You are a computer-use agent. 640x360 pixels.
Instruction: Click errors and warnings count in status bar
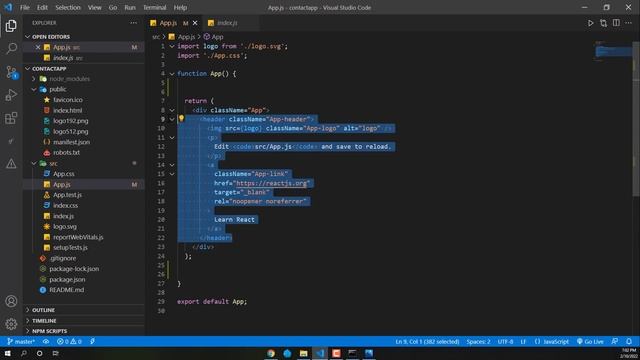tap(69, 341)
